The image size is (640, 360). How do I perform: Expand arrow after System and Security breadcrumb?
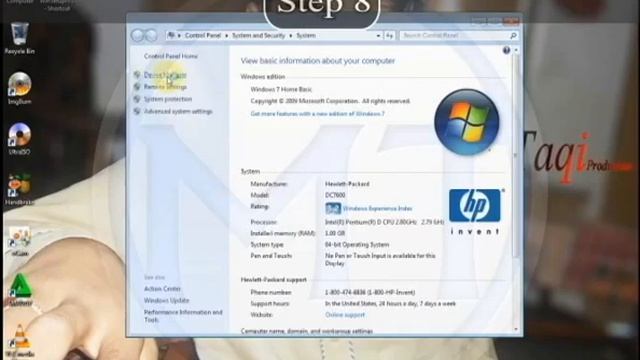point(291,36)
